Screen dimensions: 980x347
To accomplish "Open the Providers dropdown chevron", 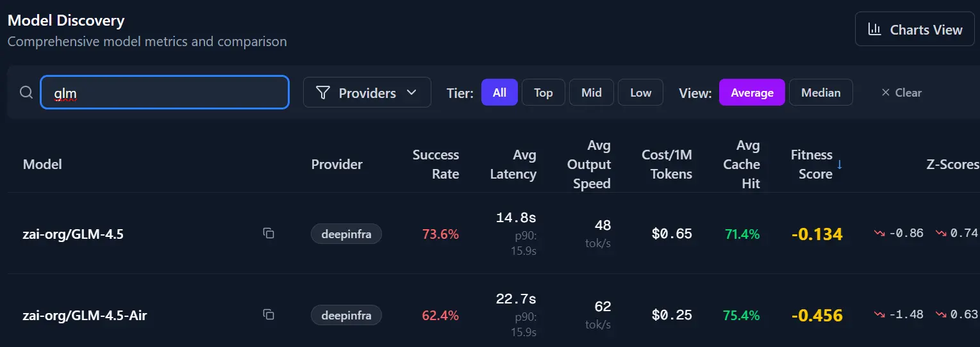I will click(411, 93).
